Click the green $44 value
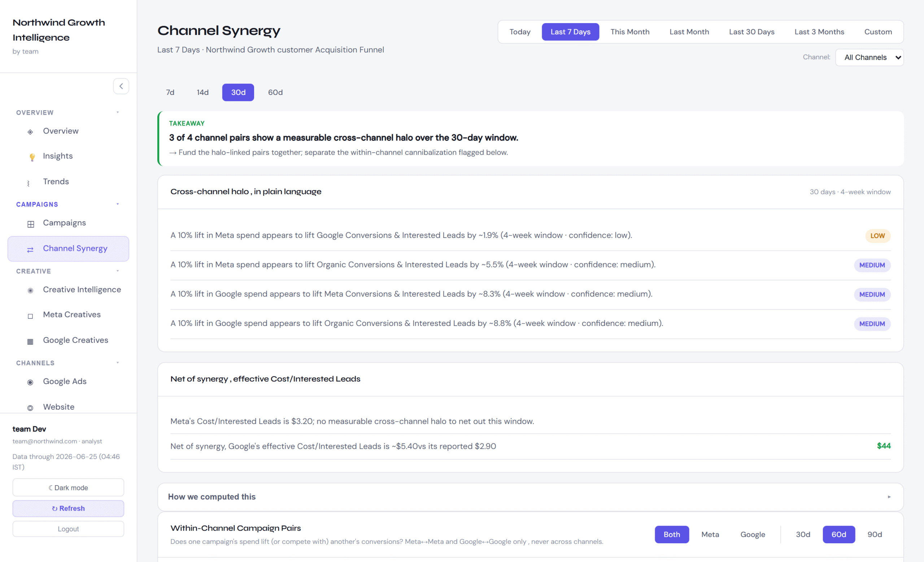924x562 pixels. tap(884, 446)
